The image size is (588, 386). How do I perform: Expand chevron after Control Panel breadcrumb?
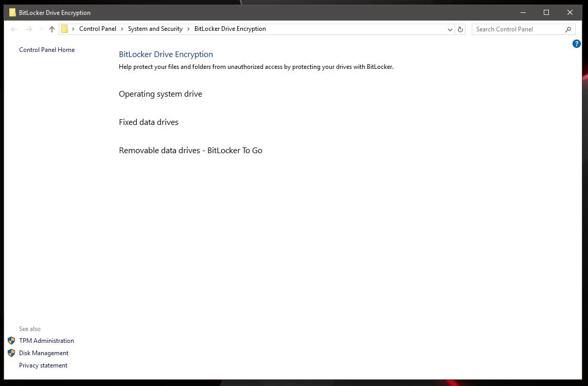tap(122, 29)
